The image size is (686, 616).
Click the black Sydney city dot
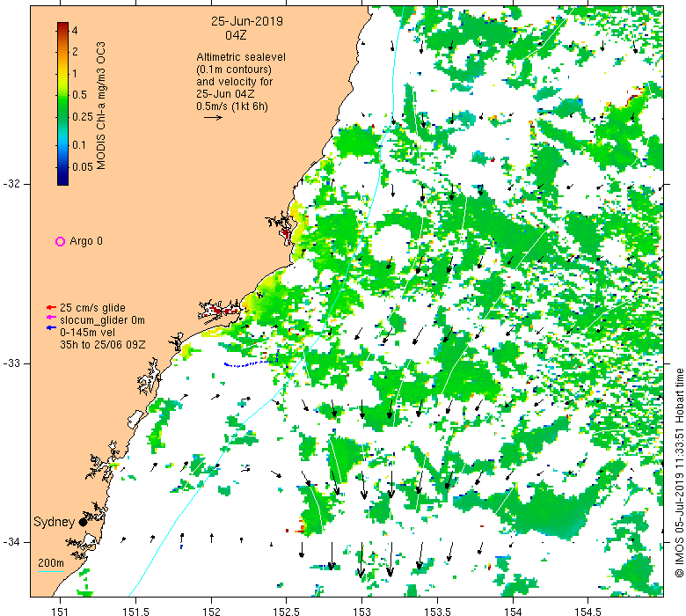tap(83, 522)
